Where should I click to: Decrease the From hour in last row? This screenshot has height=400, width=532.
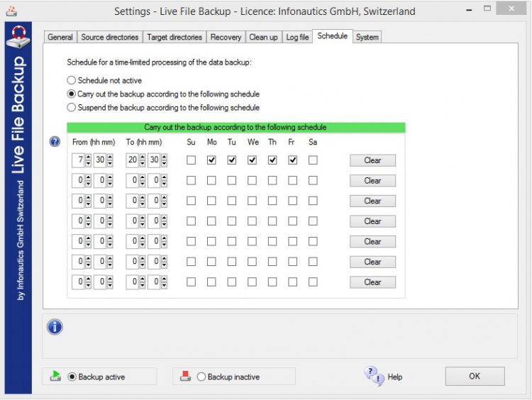[88, 285]
